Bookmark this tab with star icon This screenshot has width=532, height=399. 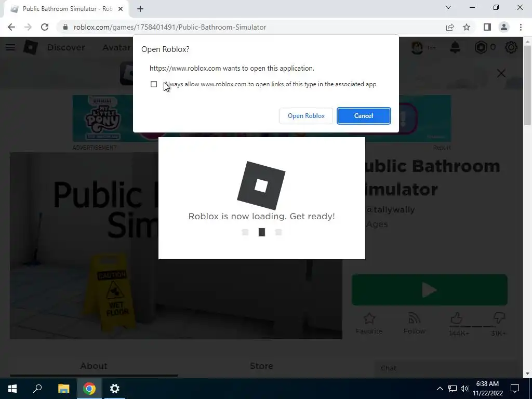[x=467, y=27]
